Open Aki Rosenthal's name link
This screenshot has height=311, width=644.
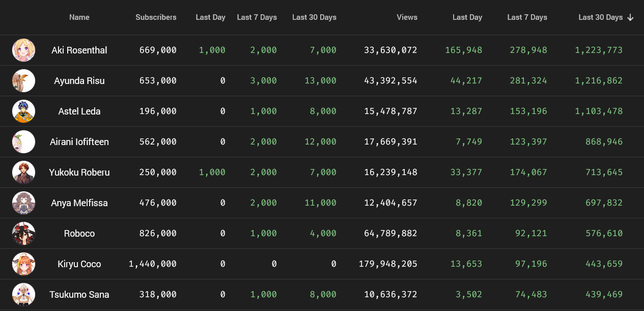pos(79,50)
